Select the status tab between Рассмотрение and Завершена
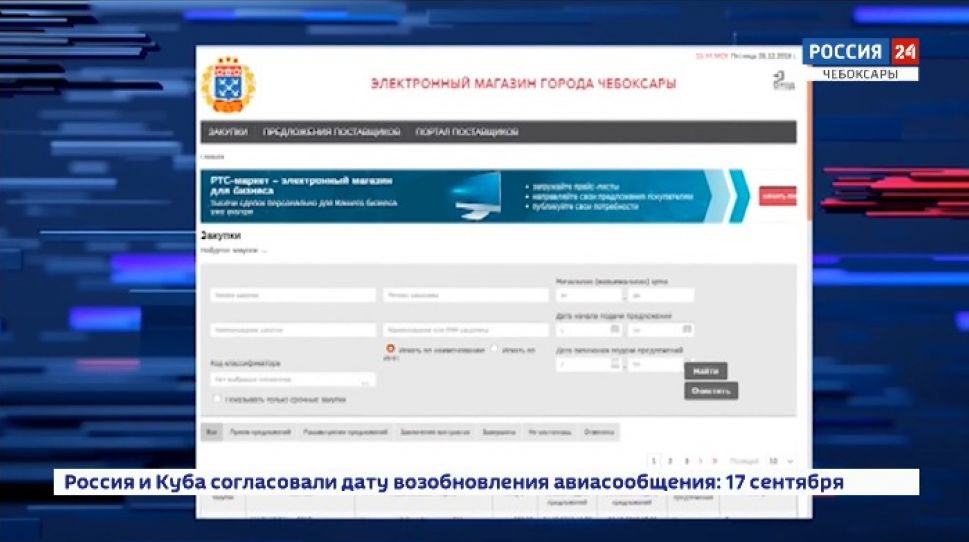The width and height of the screenshot is (969, 542). [435, 432]
